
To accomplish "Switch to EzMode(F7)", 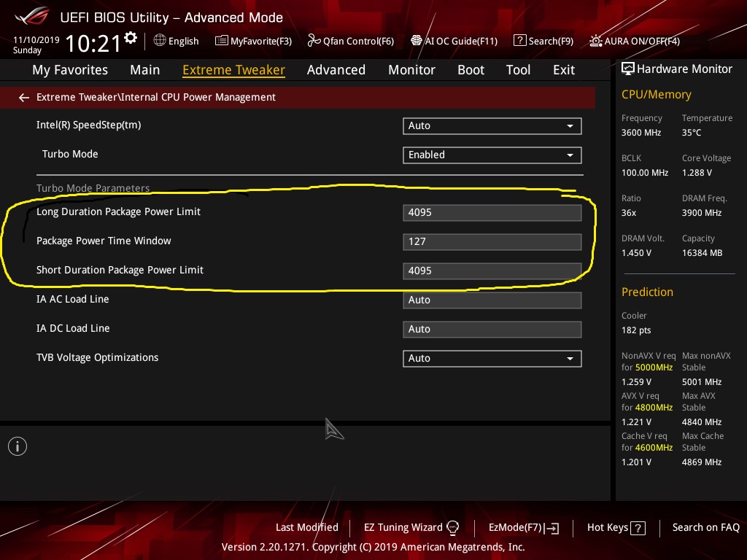I will click(524, 527).
